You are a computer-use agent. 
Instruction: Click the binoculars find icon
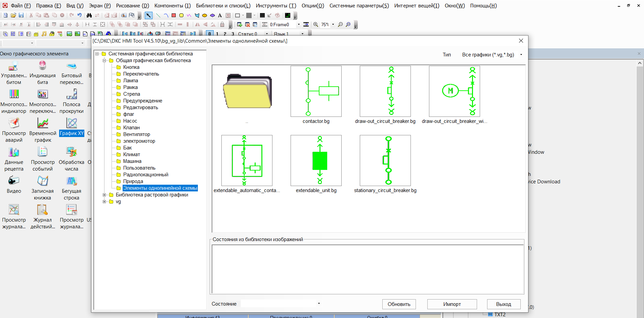89,15
